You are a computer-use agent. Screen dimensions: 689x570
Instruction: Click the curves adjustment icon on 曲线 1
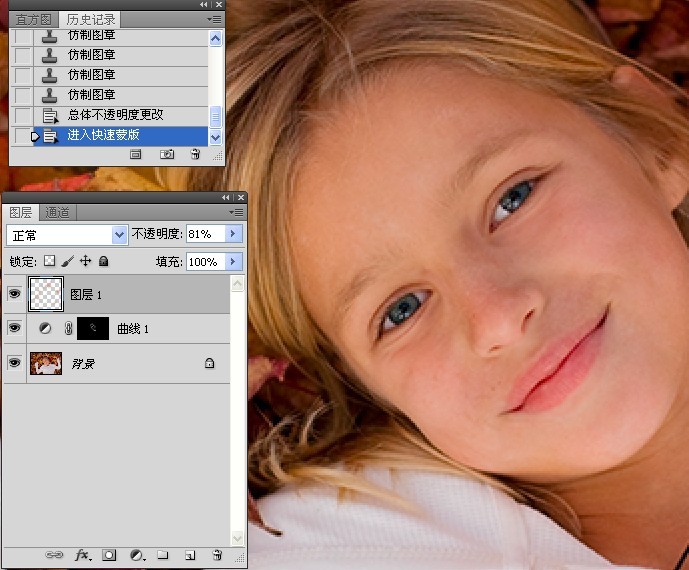pos(45,328)
